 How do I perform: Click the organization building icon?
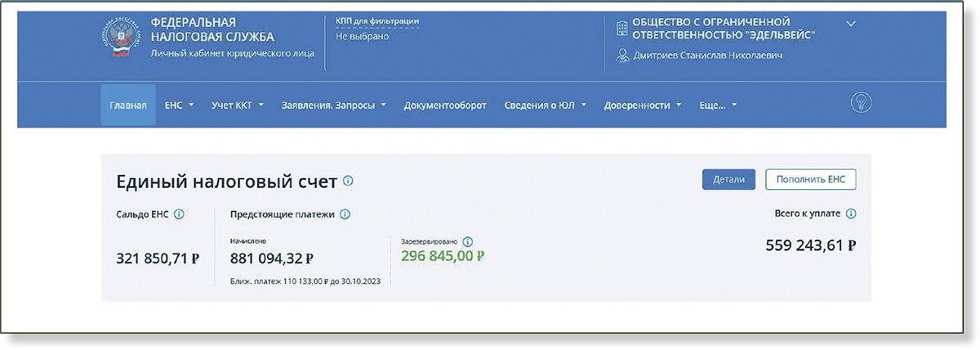tap(621, 29)
